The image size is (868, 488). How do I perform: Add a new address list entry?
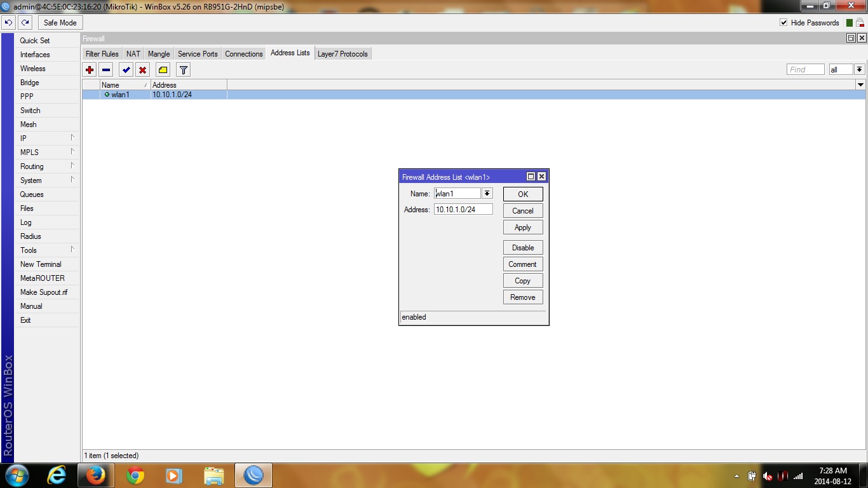[89, 70]
